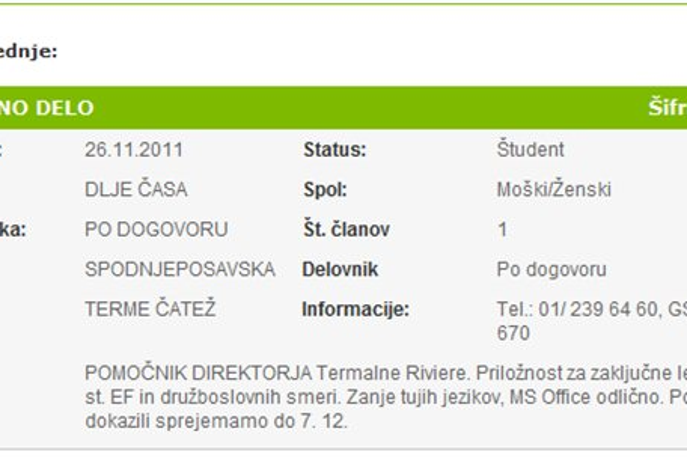Click the phone number 01/ 239 64 60

click(x=598, y=309)
